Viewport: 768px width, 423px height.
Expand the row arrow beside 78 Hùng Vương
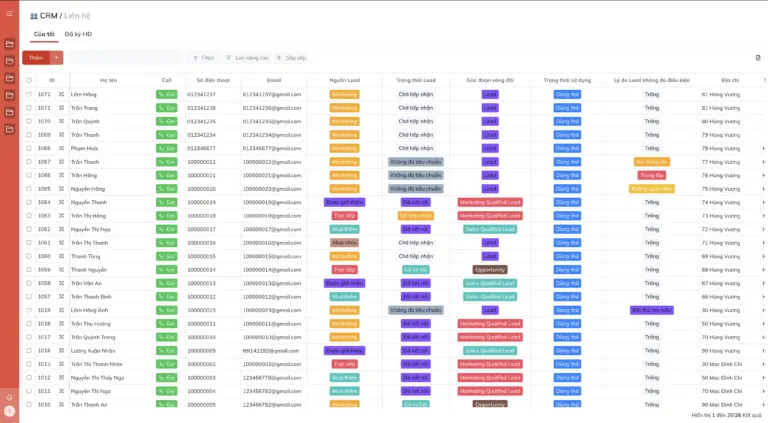point(763,148)
